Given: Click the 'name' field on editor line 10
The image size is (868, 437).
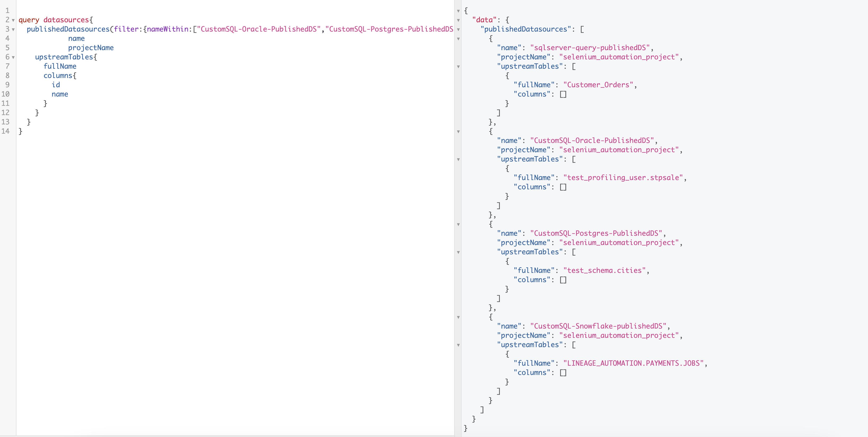Looking at the screenshot, I should pos(60,94).
